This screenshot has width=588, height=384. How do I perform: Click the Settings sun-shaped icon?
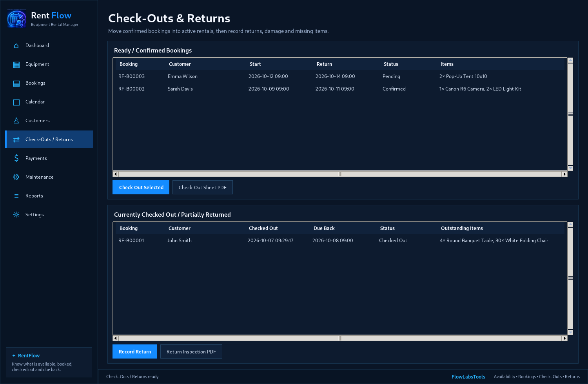(x=16, y=215)
